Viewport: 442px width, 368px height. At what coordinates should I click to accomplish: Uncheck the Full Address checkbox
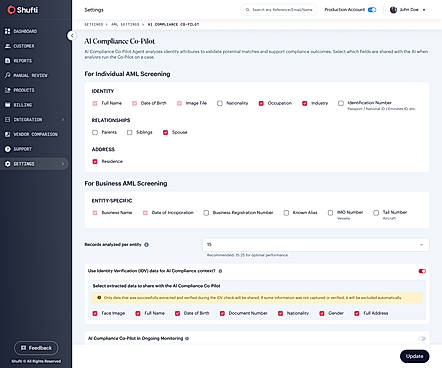point(357,313)
